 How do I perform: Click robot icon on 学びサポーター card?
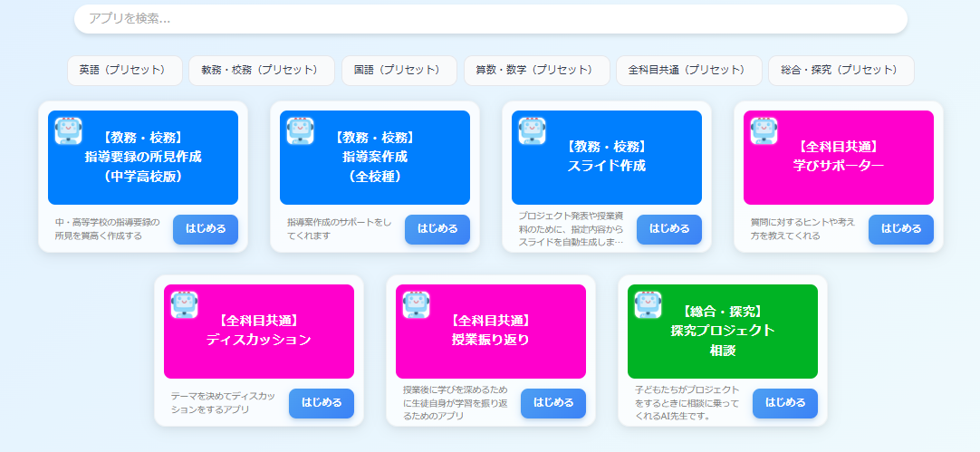pyautogui.click(x=764, y=131)
